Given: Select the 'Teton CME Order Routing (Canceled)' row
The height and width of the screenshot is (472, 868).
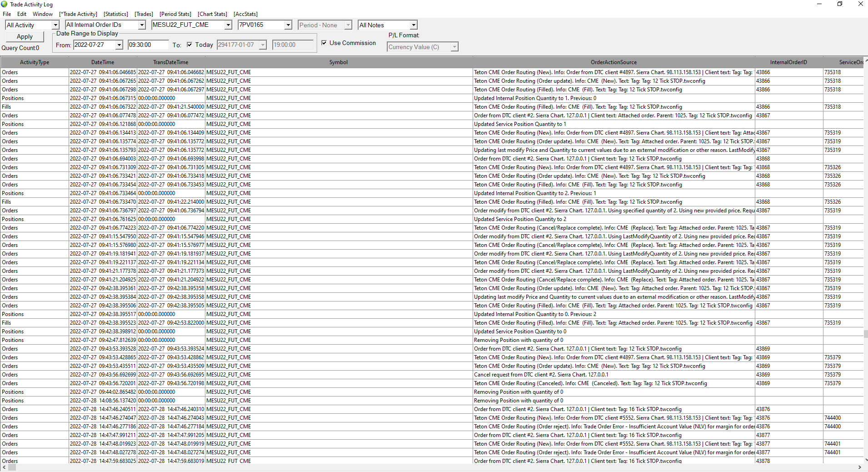Looking at the screenshot, I should [432, 383].
